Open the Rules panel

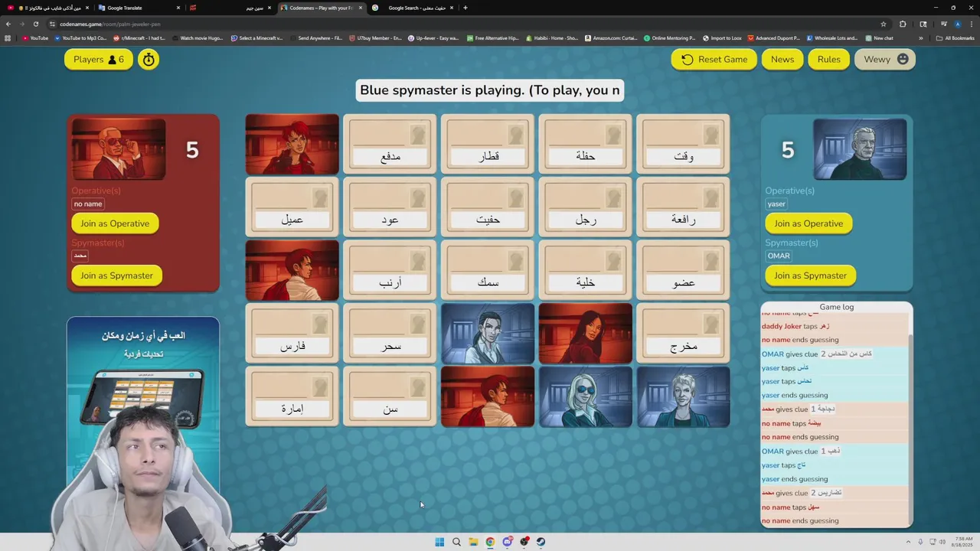tap(828, 60)
